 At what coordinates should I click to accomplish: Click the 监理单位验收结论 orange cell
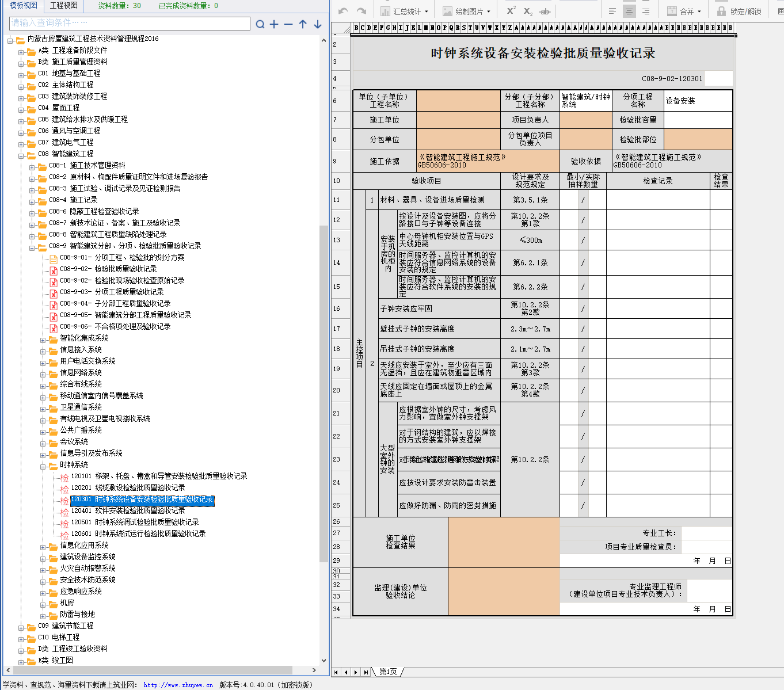(x=504, y=592)
